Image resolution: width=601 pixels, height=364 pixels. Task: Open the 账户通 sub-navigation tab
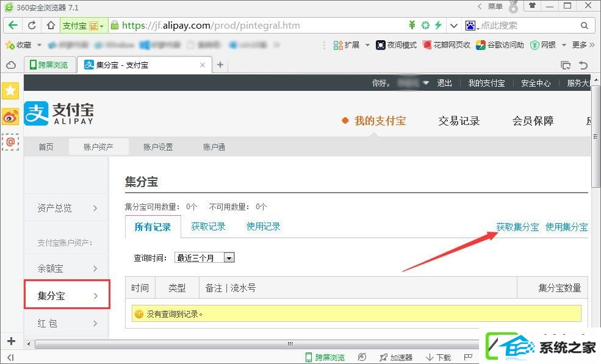tap(214, 147)
